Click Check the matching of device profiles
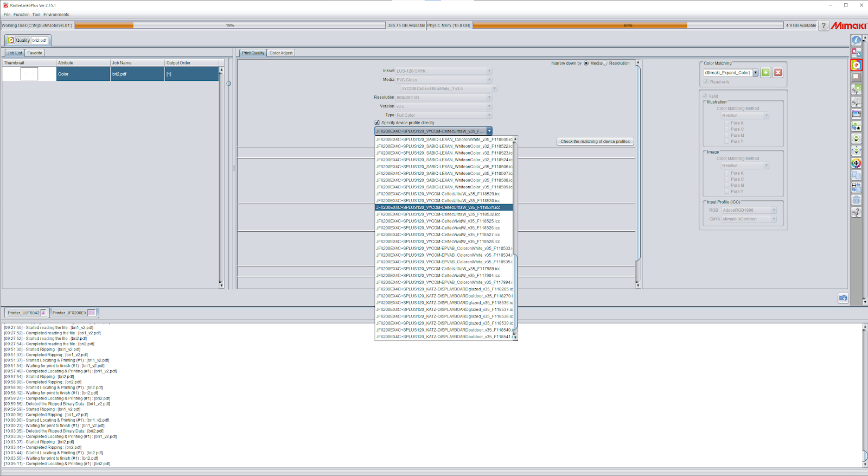Image resolution: width=868 pixels, height=476 pixels. coord(595,141)
